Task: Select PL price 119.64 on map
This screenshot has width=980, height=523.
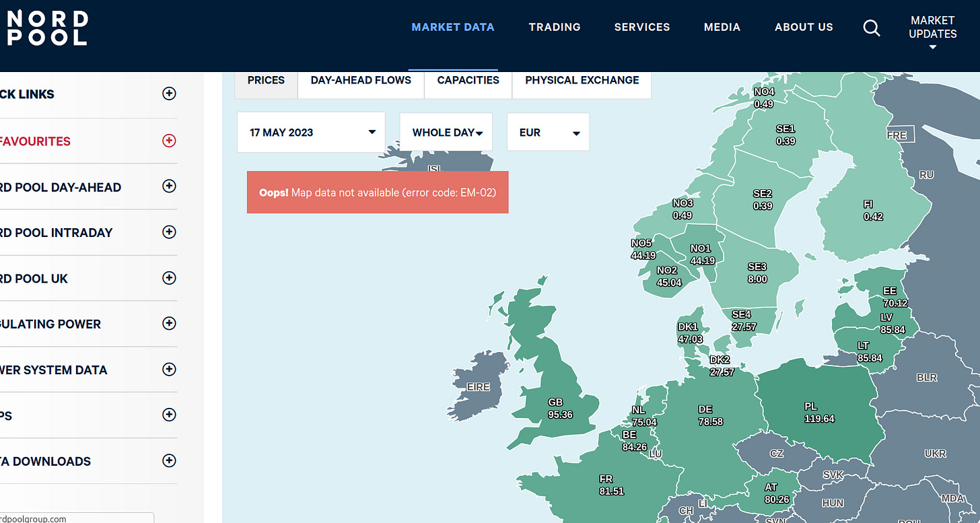Action: pos(819,419)
